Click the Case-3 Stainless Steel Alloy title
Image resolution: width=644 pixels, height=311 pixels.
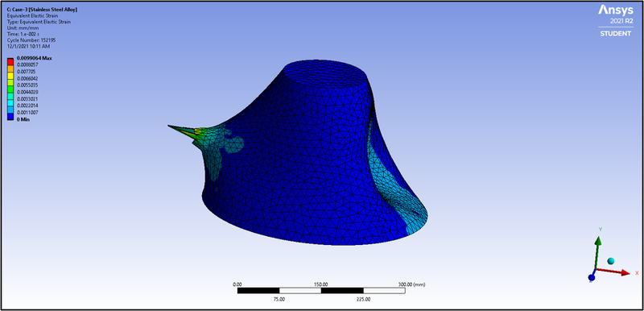[x=43, y=10]
